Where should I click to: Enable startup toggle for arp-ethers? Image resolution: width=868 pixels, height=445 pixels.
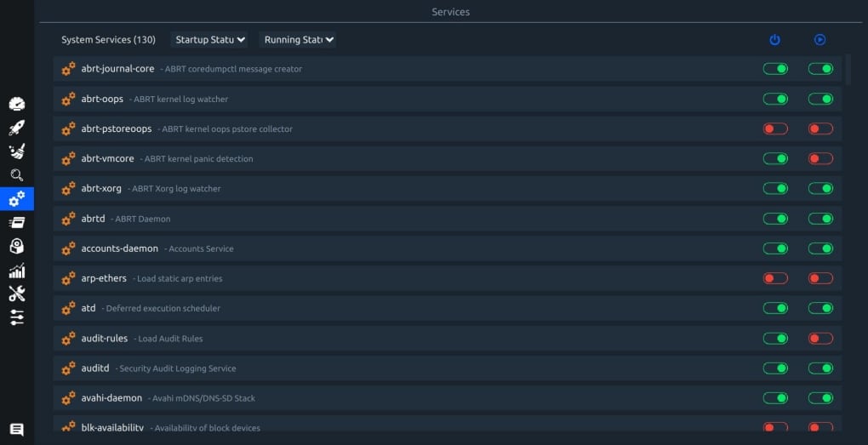click(775, 278)
